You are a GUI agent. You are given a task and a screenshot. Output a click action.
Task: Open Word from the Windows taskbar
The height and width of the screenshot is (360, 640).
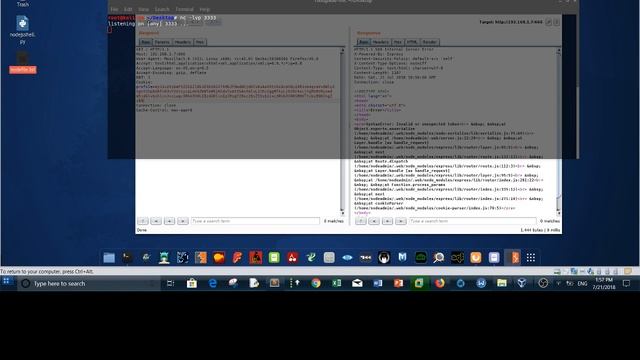tap(378, 283)
